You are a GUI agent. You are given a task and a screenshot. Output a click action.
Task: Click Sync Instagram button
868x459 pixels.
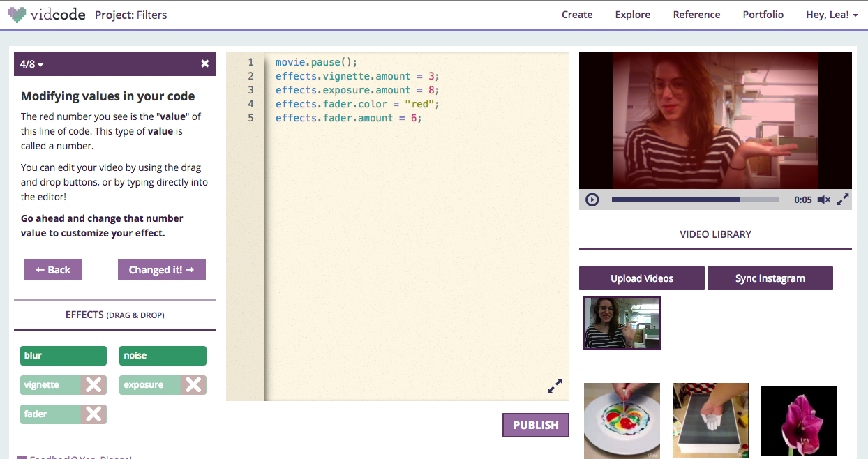coord(770,278)
